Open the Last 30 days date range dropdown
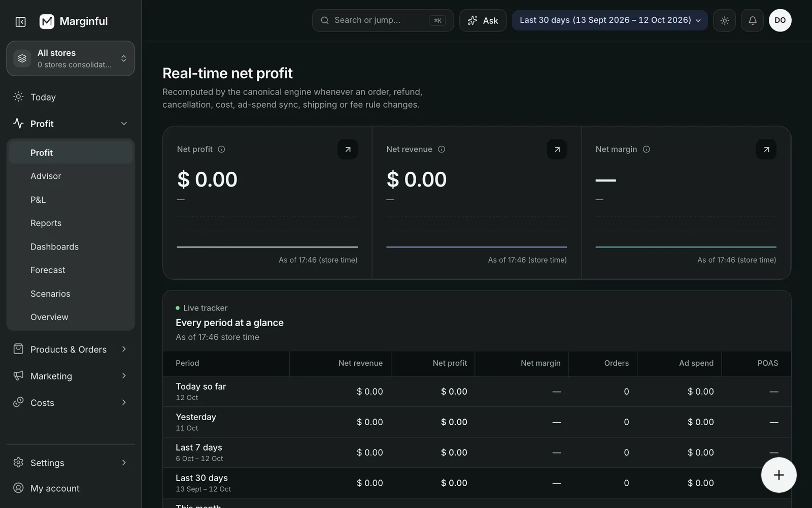 coord(610,20)
